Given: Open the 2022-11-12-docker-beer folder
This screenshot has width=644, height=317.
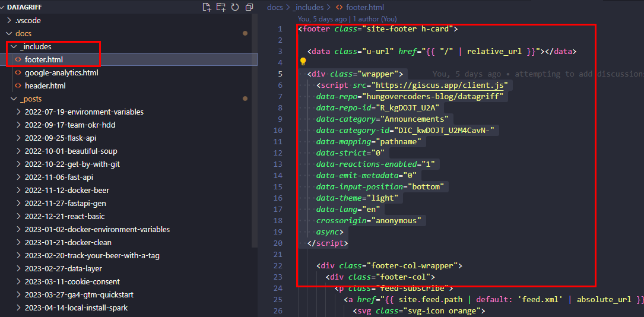Looking at the screenshot, I should click(x=67, y=191).
